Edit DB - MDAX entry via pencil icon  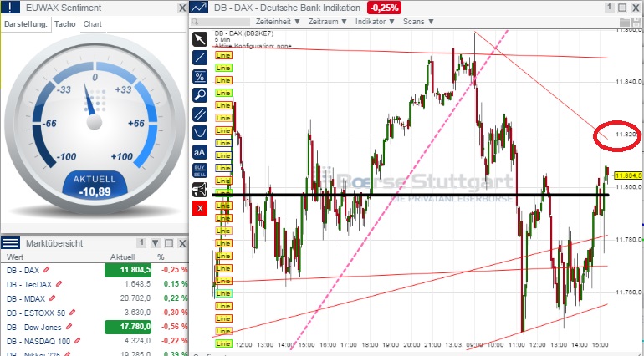point(53,298)
